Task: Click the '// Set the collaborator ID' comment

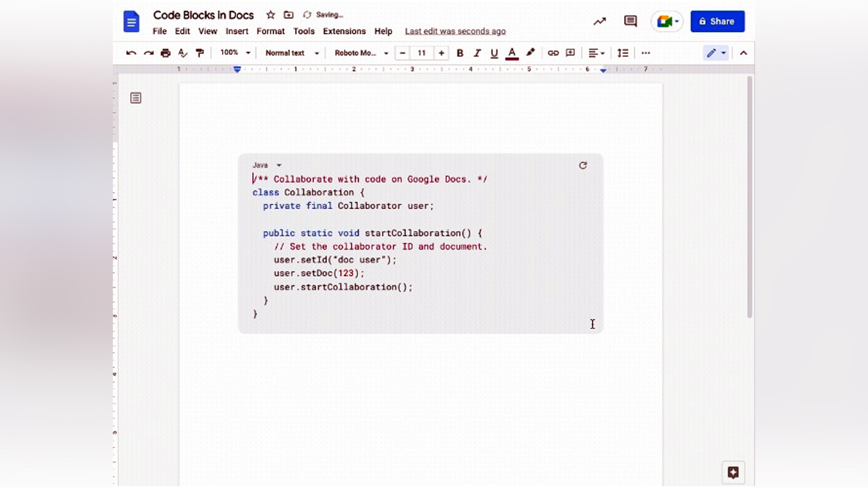Action: click(380, 247)
